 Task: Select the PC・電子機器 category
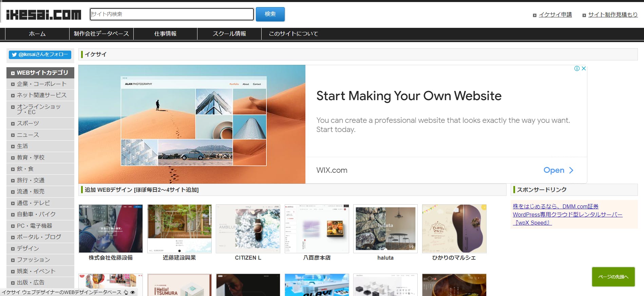40,226
